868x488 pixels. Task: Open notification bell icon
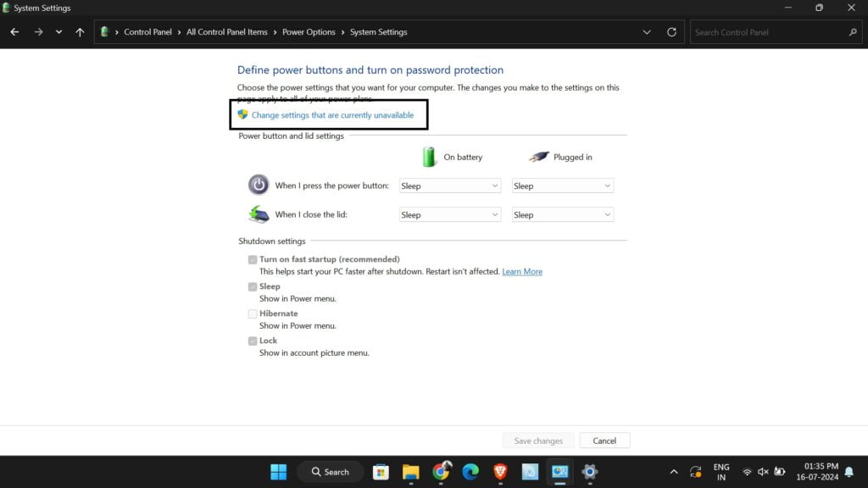click(849, 472)
